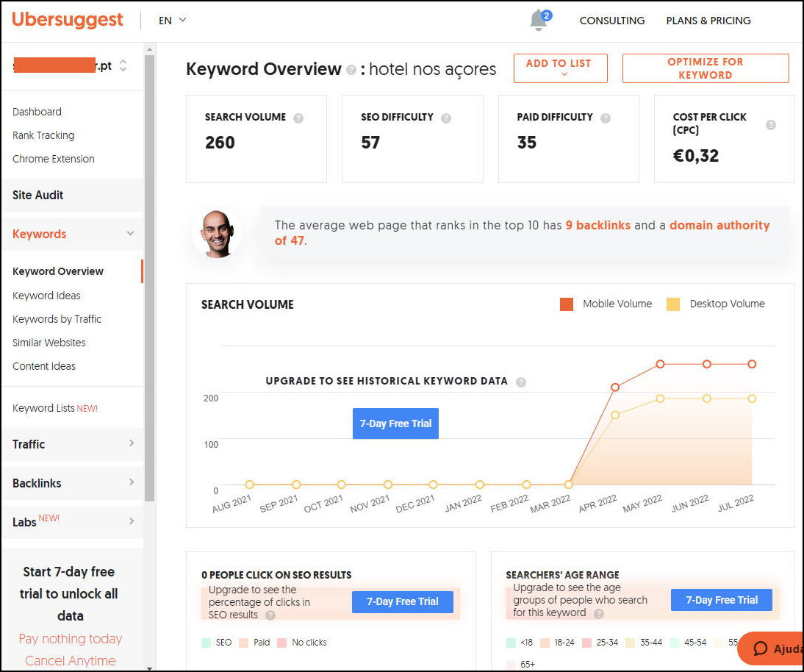Click the CPC value €0,32
The height and width of the screenshot is (672, 804).
tap(696, 155)
